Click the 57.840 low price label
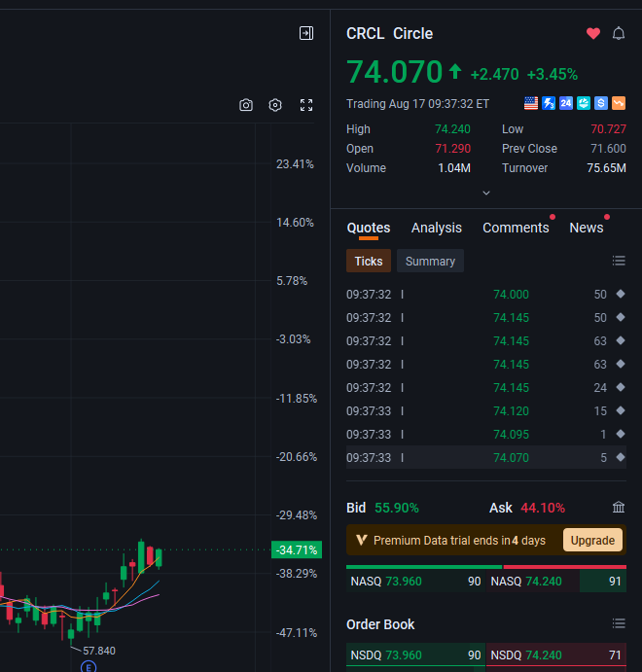The image size is (642, 672). [x=99, y=651]
